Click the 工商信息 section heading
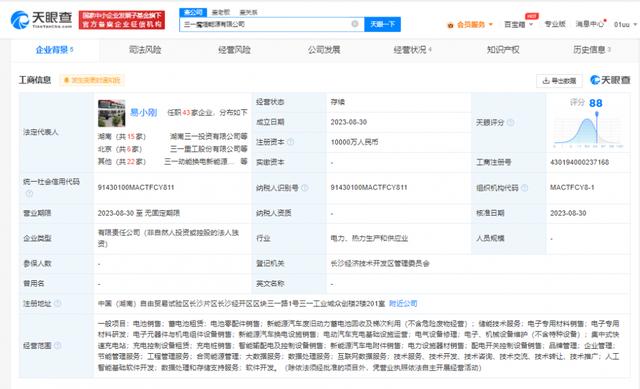Screen dimensions: 640x389 35,80
